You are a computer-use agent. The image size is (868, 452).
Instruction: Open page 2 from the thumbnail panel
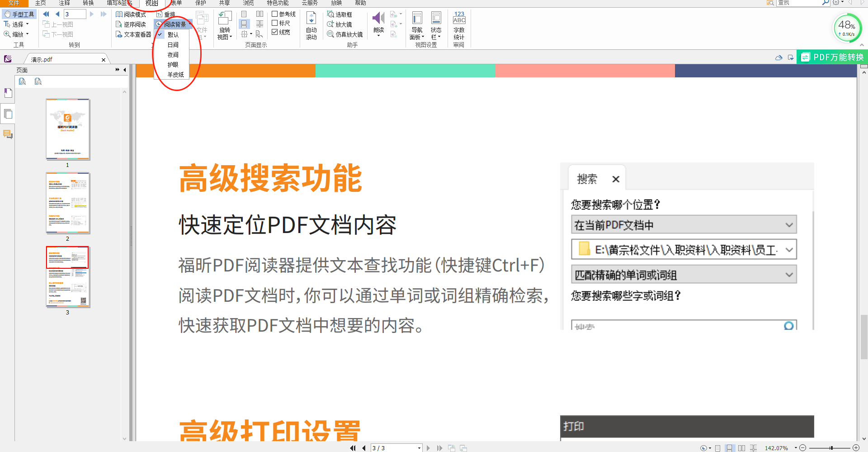(x=67, y=203)
